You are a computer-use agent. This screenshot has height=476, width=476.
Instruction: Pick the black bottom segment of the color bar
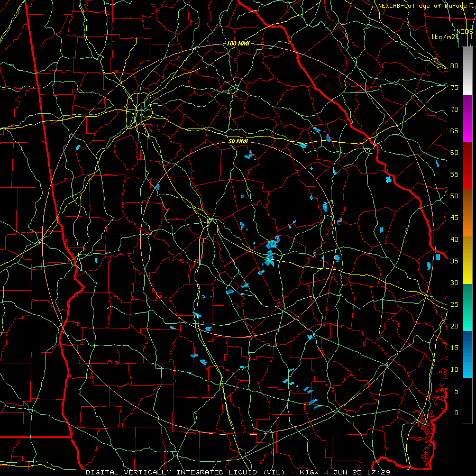tap(467, 401)
